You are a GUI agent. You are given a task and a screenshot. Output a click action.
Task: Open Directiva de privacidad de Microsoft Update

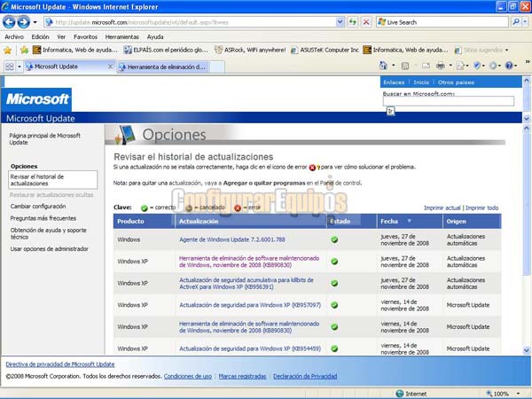60,364
